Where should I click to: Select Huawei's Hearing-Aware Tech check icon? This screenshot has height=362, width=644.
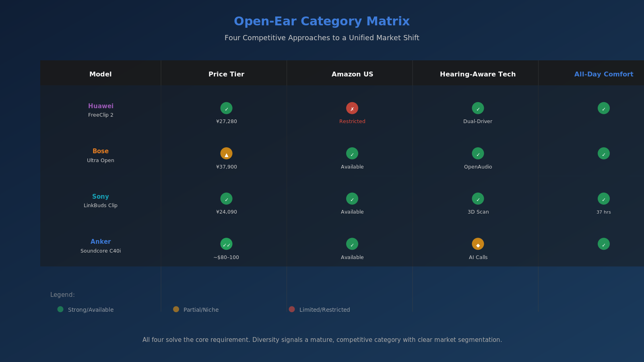tap(478, 108)
